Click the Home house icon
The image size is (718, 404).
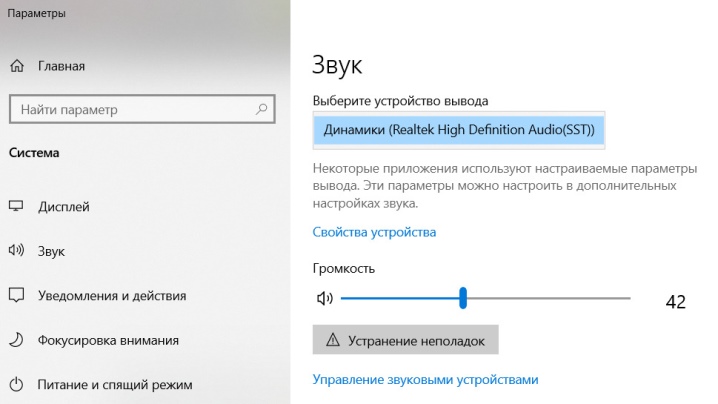tap(17, 66)
